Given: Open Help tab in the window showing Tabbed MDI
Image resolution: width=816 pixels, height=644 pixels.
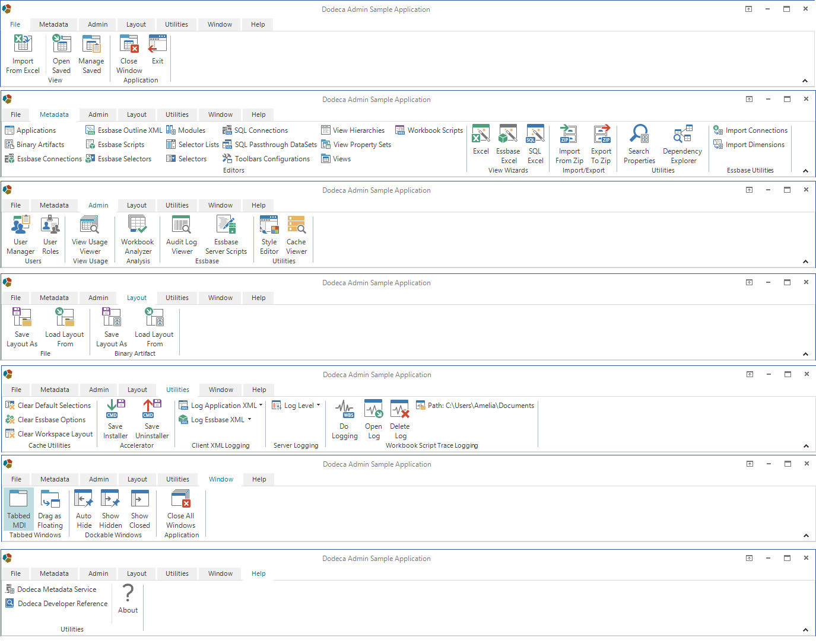Looking at the screenshot, I should tap(259, 479).
